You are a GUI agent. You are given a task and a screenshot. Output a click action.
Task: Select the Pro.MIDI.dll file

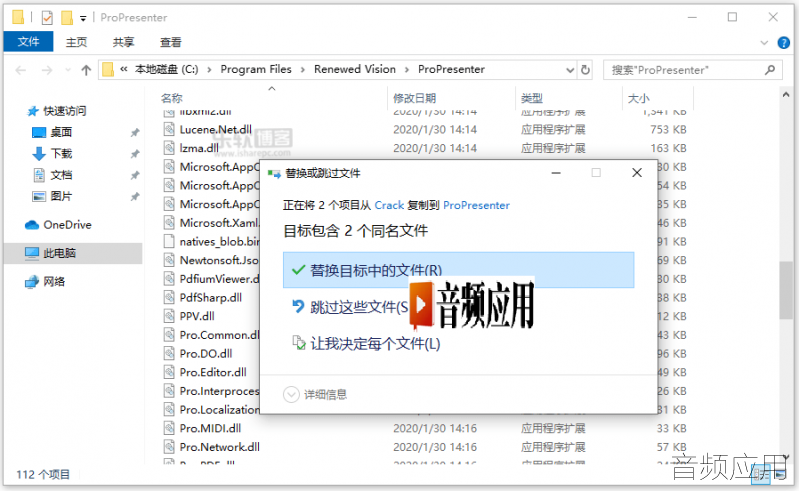[210, 428]
